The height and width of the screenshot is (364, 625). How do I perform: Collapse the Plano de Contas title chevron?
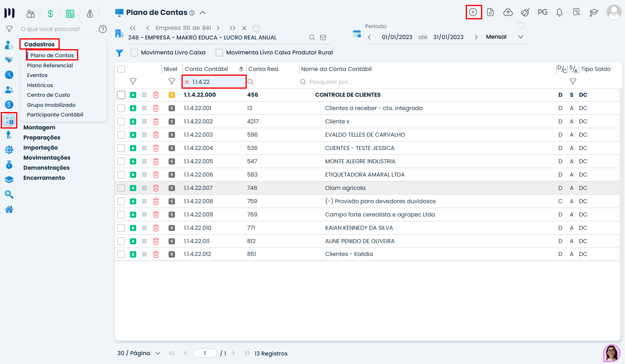(x=203, y=12)
